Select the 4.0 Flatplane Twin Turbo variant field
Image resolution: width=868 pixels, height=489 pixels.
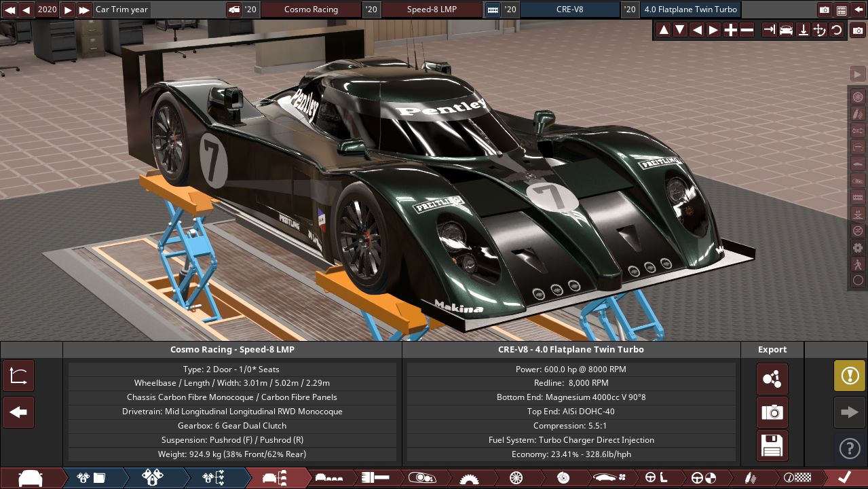coord(690,10)
